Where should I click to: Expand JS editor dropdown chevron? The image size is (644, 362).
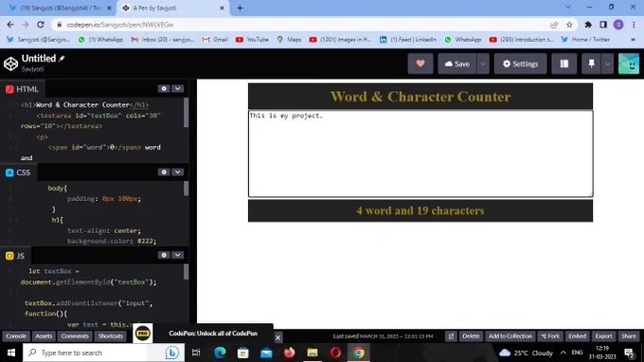177,255
